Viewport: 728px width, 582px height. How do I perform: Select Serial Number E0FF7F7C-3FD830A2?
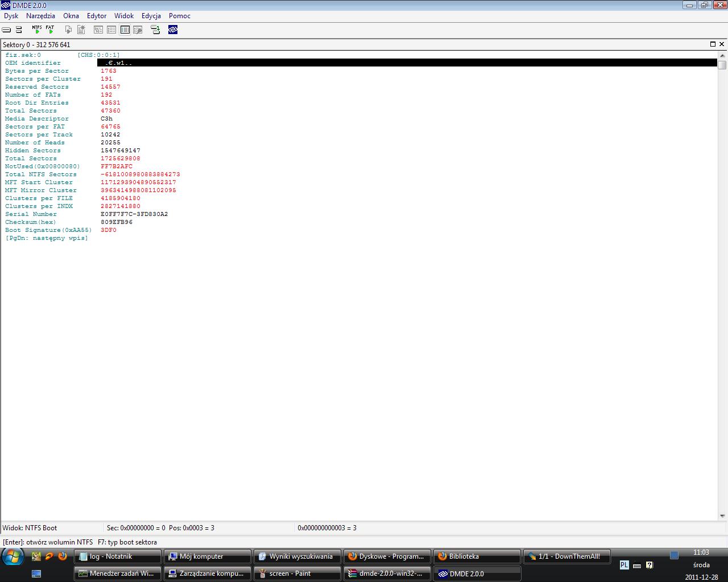tap(134, 214)
